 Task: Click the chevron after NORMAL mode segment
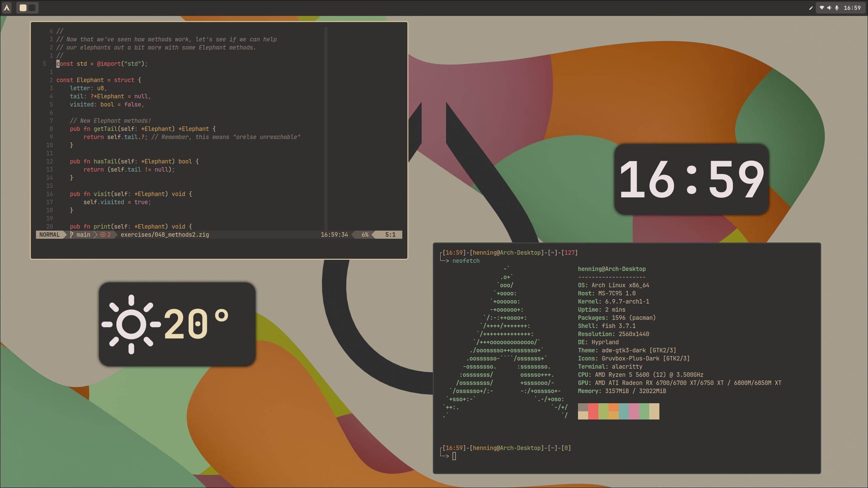65,234
